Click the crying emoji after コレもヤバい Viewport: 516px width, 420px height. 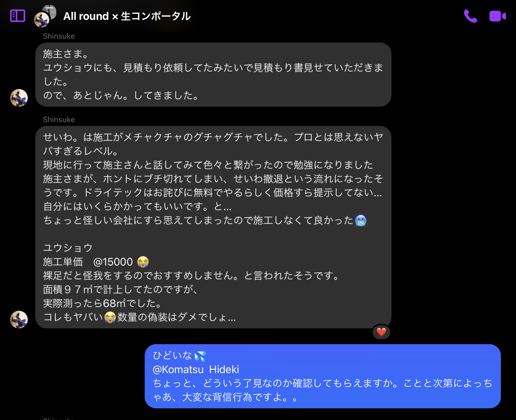pos(110,317)
